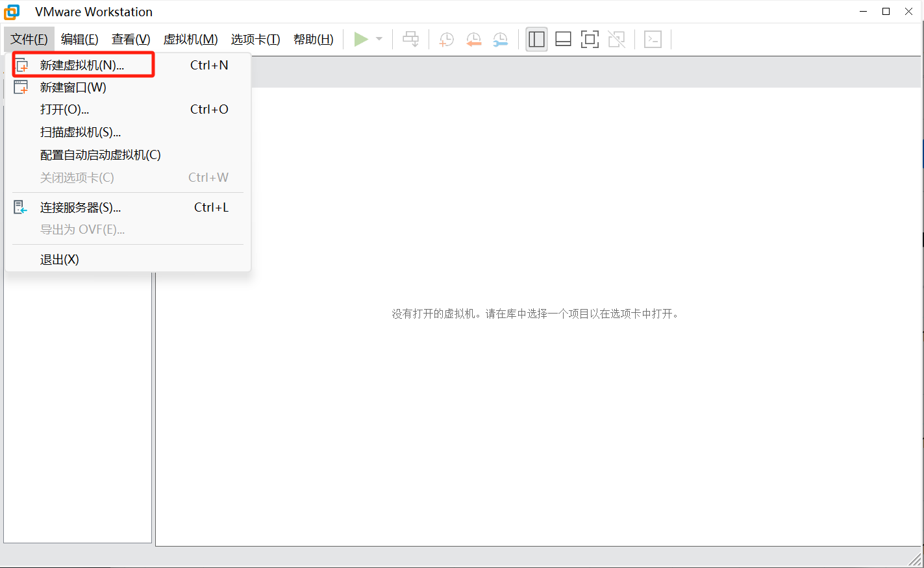Screen dimensions: 924x568
Task: Take a snapshot of the virtual machine
Action: [x=447, y=40]
